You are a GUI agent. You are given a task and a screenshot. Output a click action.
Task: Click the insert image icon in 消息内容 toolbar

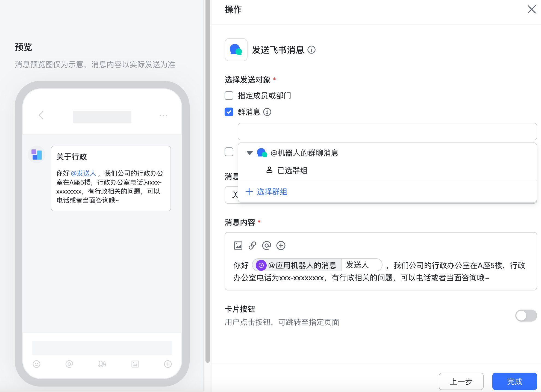[238, 245]
